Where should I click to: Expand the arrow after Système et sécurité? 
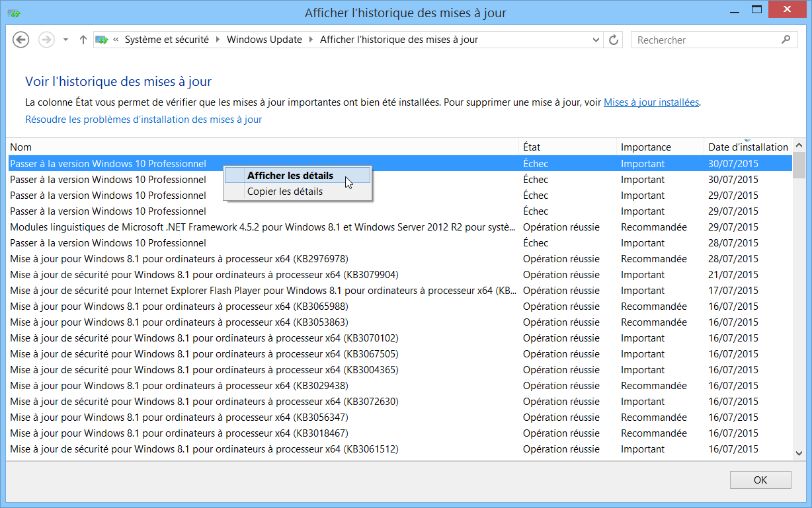(218, 40)
